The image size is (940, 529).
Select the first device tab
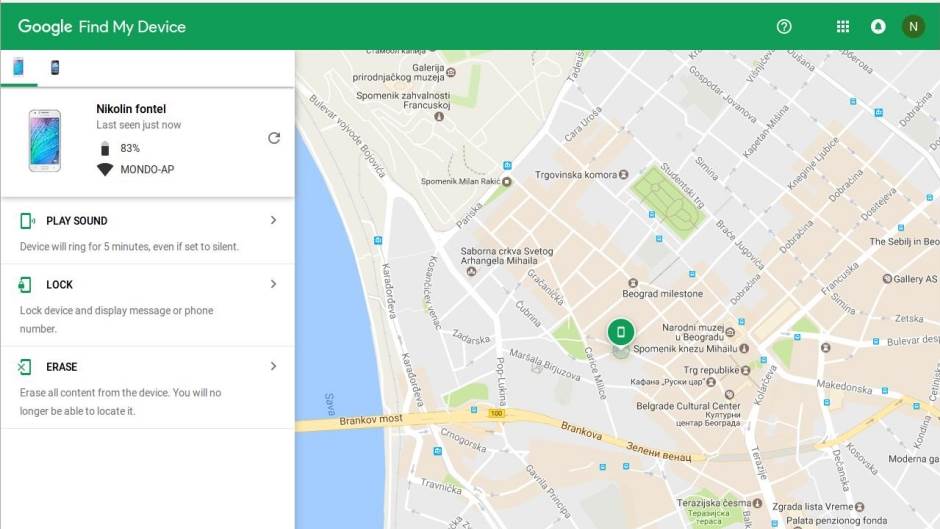coord(19,67)
